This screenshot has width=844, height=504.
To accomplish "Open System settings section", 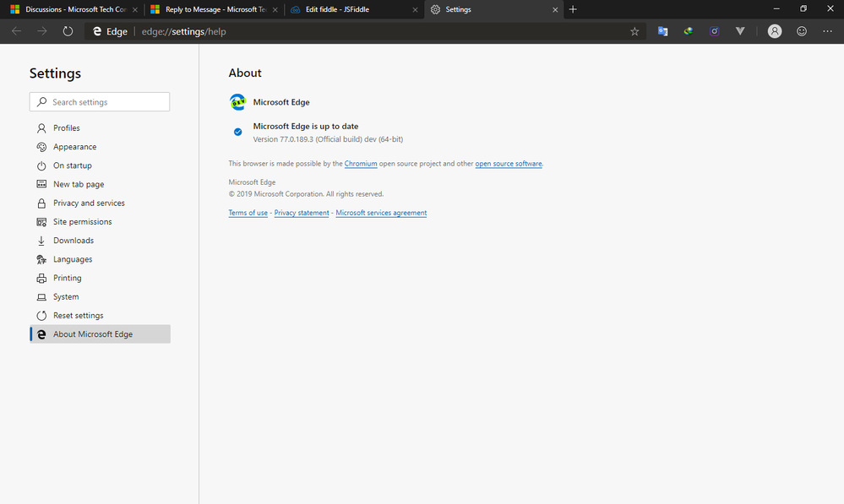I will tap(101, 297).
